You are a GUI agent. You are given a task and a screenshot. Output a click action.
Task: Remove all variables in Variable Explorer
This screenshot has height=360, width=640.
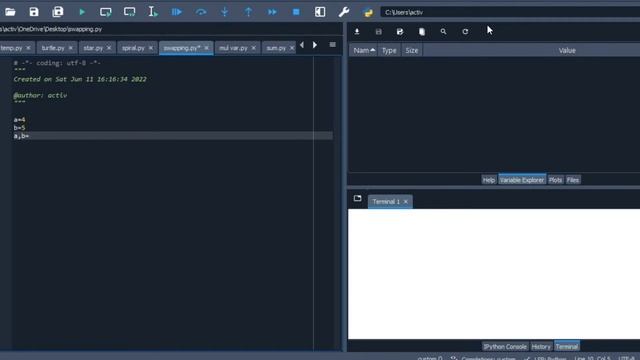click(x=422, y=31)
